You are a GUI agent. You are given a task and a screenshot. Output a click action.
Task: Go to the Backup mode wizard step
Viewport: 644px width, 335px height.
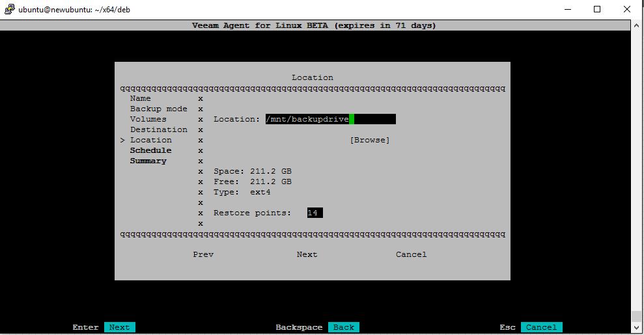coord(158,109)
